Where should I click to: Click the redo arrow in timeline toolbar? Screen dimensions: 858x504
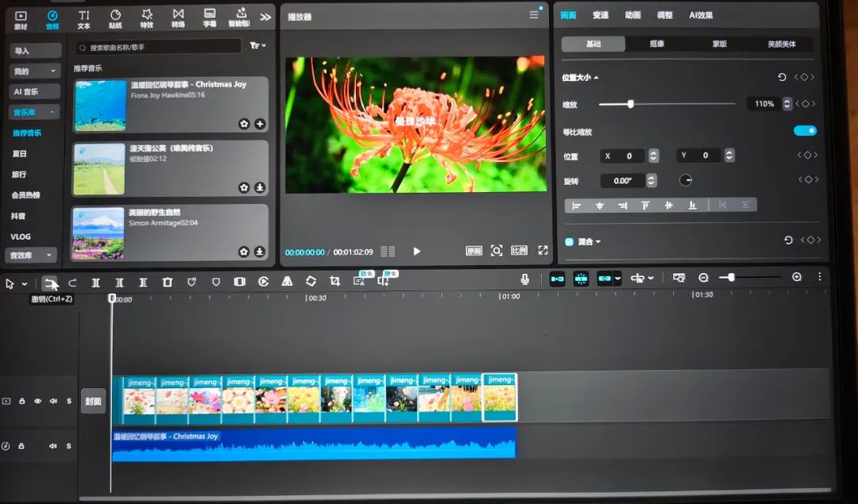coord(72,282)
